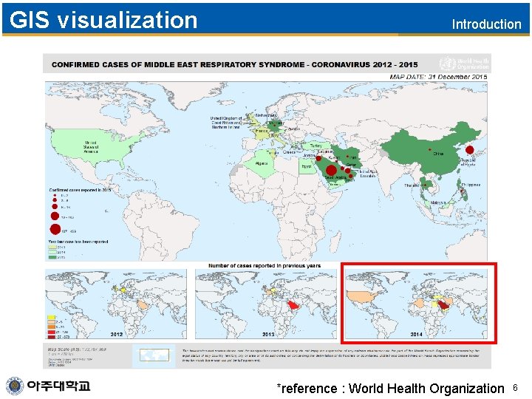This screenshot has width=532, height=399.
Task: Click the '*reference : World Health Organization' note
Action: tap(391, 388)
